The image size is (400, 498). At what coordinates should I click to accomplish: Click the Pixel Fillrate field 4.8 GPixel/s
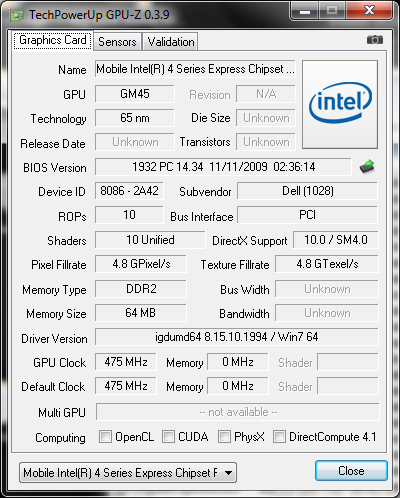(x=141, y=264)
